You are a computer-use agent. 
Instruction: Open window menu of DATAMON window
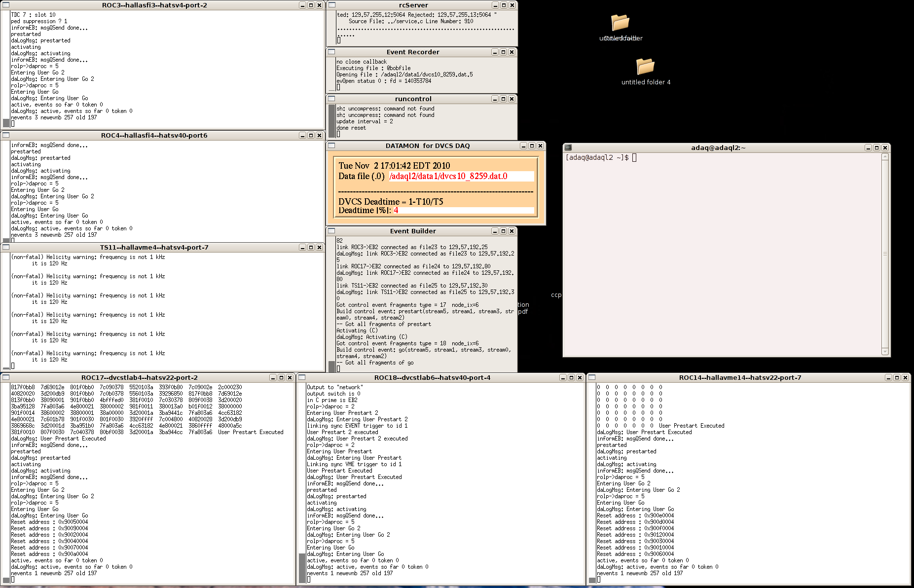(x=332, y=146)
